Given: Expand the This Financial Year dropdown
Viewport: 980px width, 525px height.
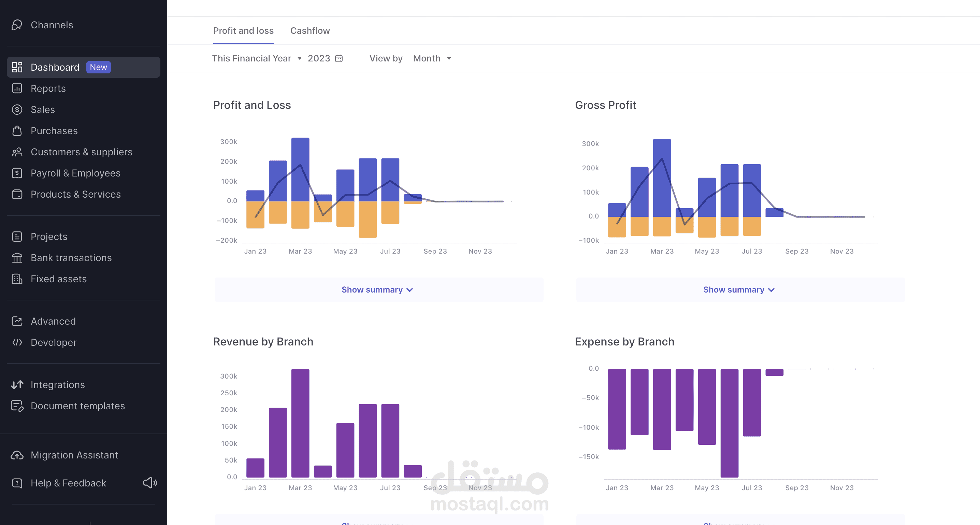Looking at the screenshot, I should pos(257,58).
